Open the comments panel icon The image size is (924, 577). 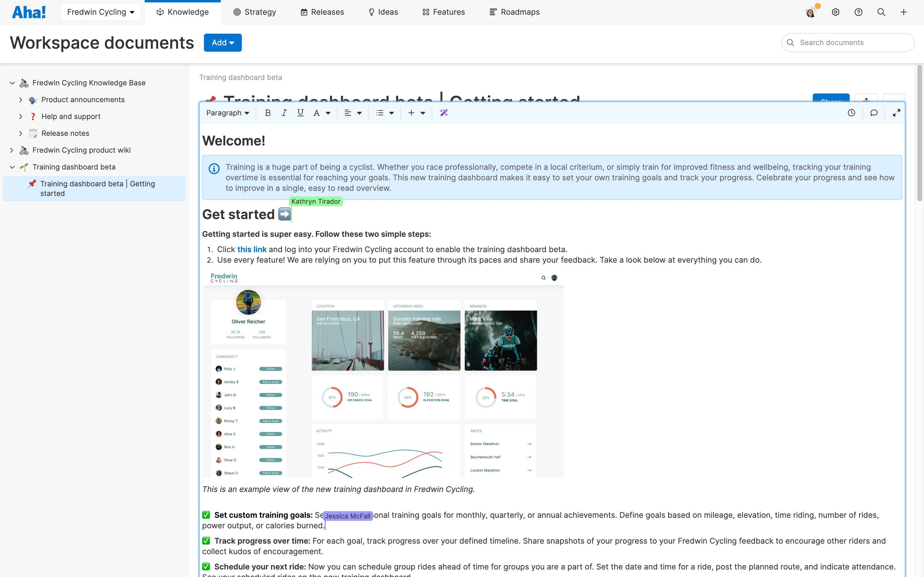click(x=874, y=113)
